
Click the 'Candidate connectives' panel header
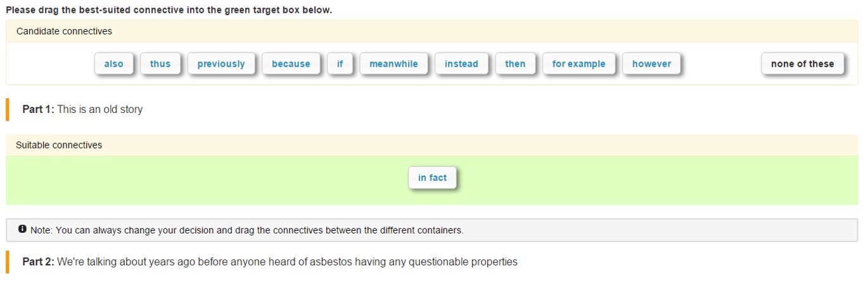click(64, 31)
